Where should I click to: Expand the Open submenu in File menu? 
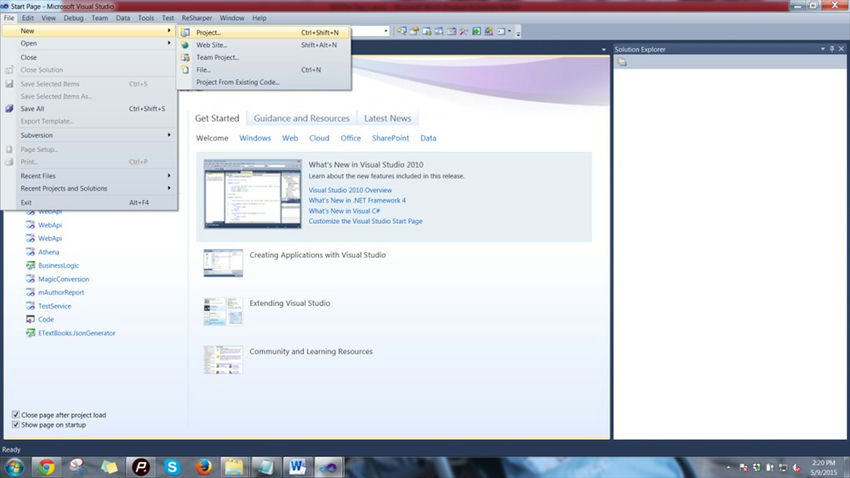(x=89, y=43)
